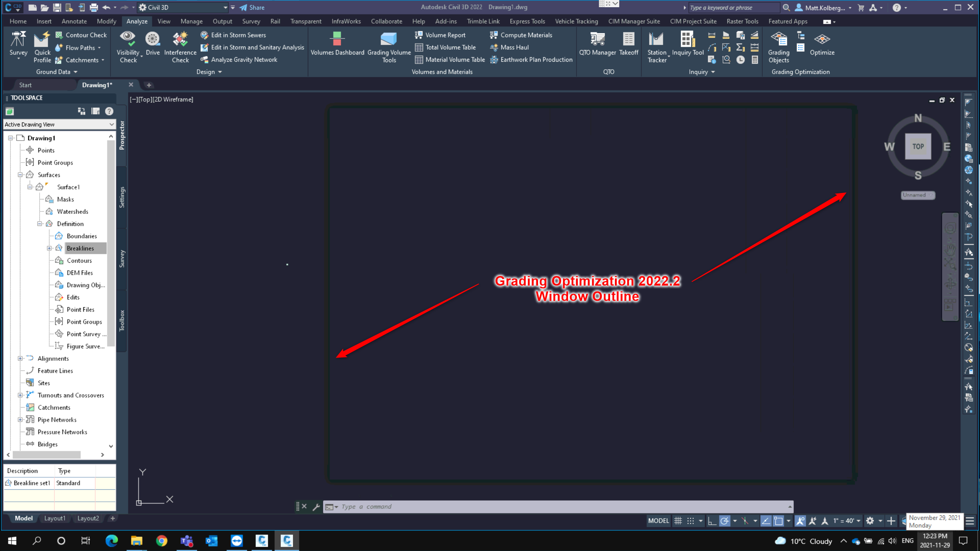This screenshot has height=551, width=980.
Task: Open Microsoft Teams from the taskbar
Action: [186, 541]
